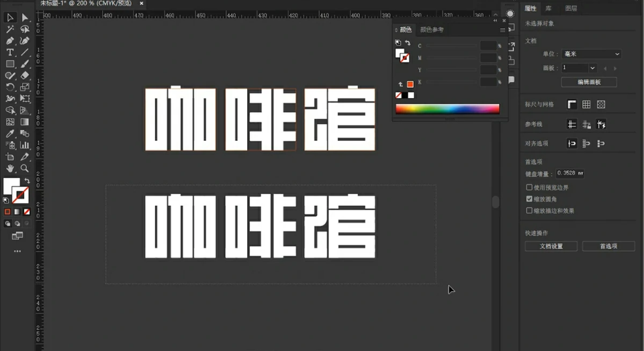
Task: Select the Eraser tool
Action: (25, 76)
